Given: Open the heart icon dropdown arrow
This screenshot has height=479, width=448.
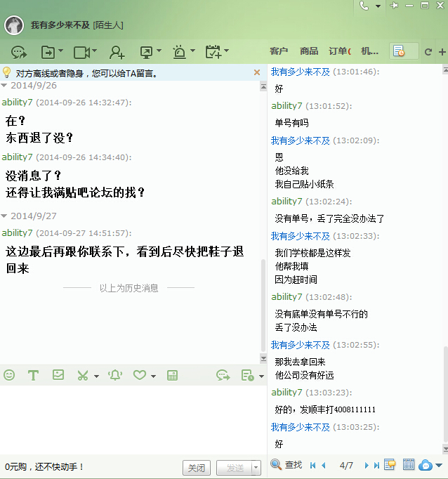Looking at the screenshot, I should point(153,376).
